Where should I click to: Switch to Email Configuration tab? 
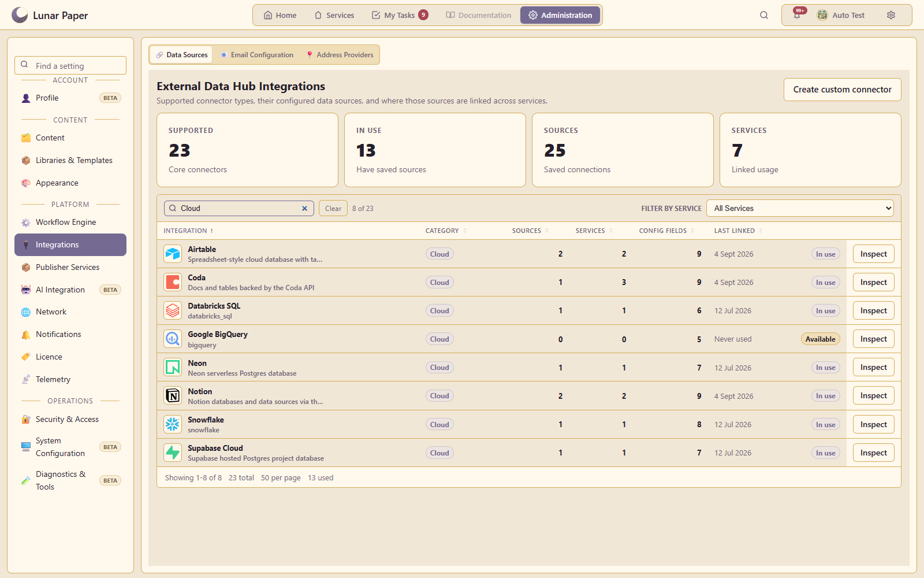click(x=257, y=55)
